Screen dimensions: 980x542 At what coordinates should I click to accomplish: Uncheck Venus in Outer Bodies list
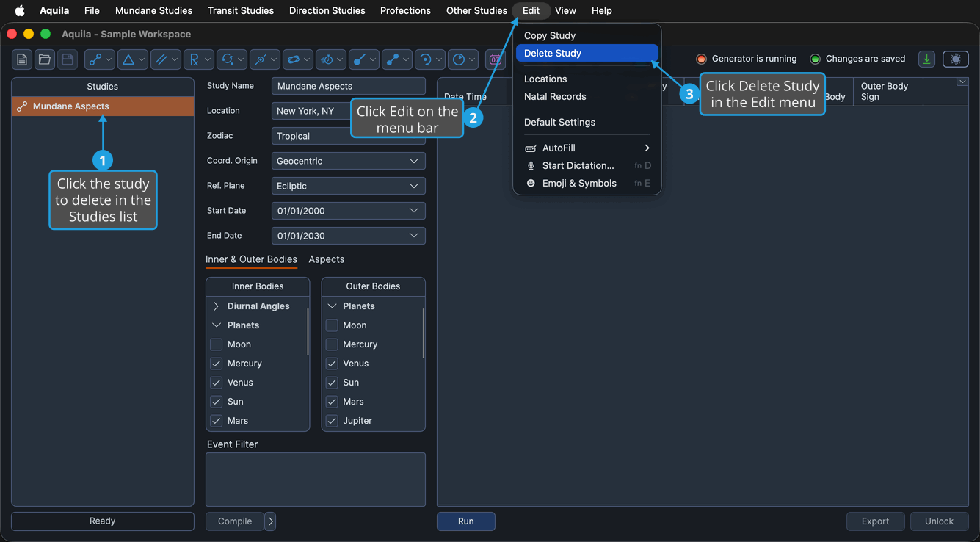[x=332, y=364]
